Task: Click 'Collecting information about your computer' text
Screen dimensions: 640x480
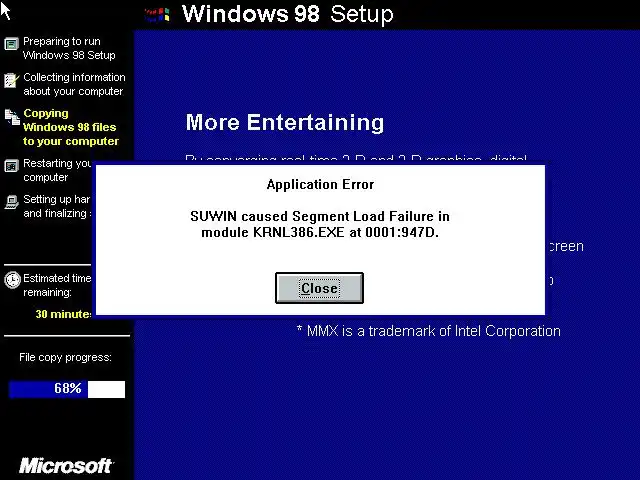Action: pyautogui.click(x=74, y=84)
